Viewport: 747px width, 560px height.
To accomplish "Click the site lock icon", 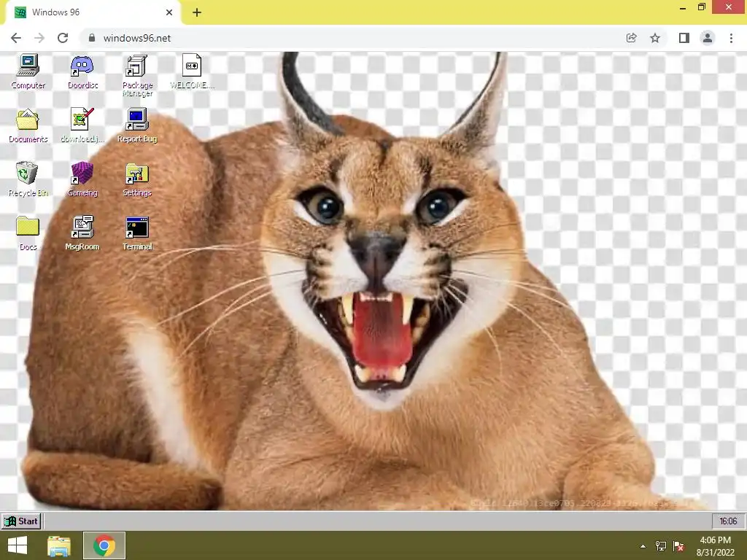I will [92, 38].
